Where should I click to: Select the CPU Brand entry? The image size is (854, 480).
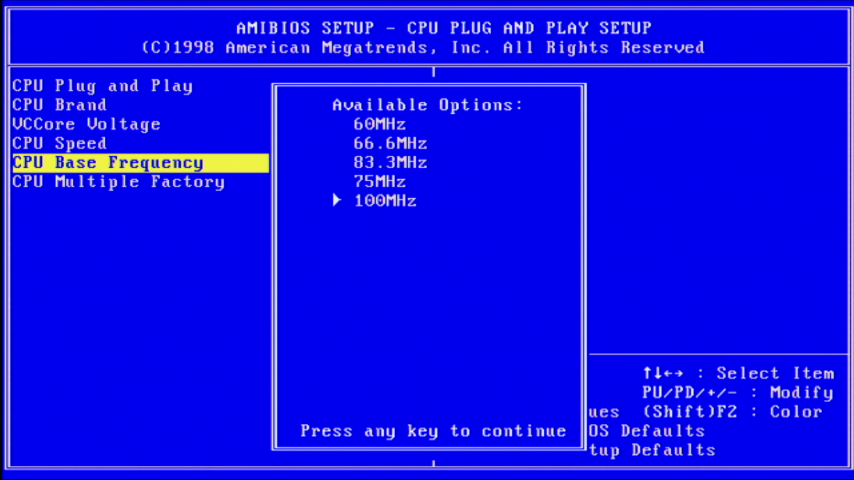pyautogui.click(x=59, y=105)
